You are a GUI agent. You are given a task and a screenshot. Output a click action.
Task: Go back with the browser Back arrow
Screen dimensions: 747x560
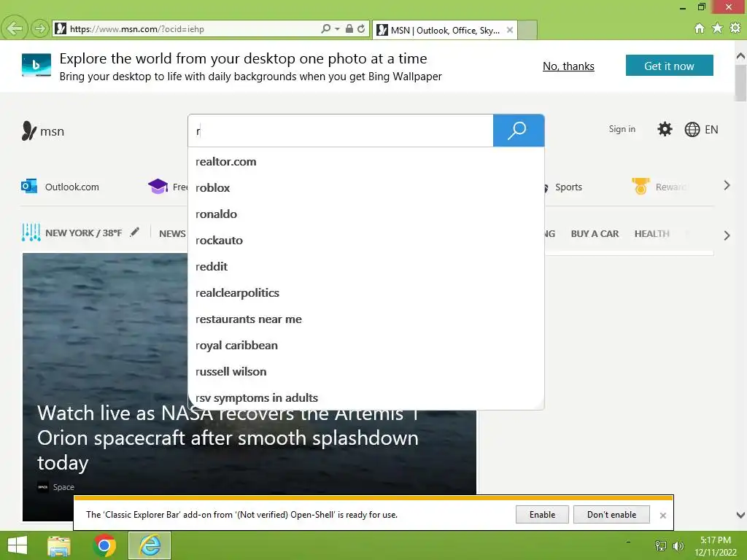[x=15, y=28]
